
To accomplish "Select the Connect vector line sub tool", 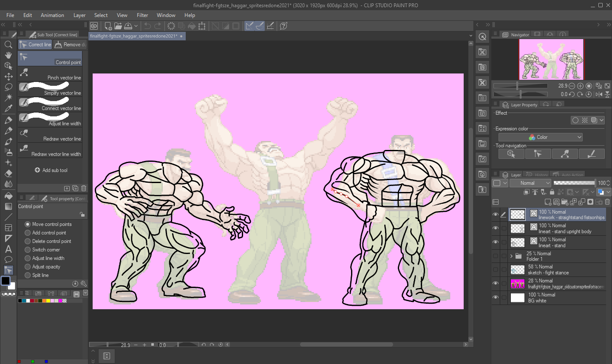I will pyautogui.click(x=50, y=104).
